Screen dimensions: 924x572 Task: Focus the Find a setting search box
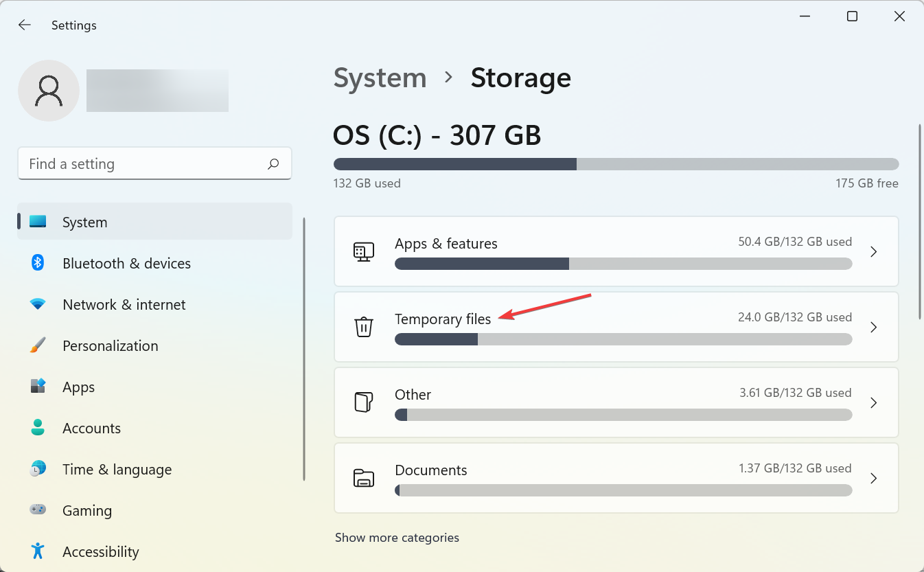click(x=144, y=164)
